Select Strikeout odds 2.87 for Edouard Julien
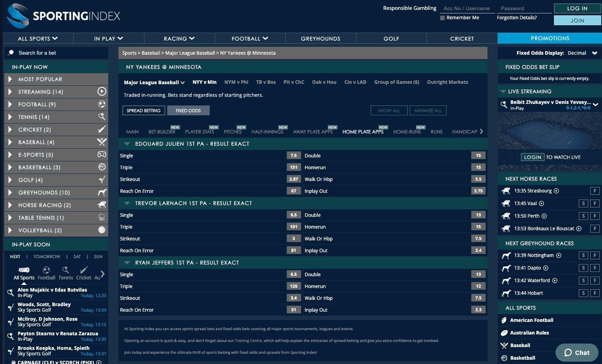602x364 pixels. coord(294,179)
